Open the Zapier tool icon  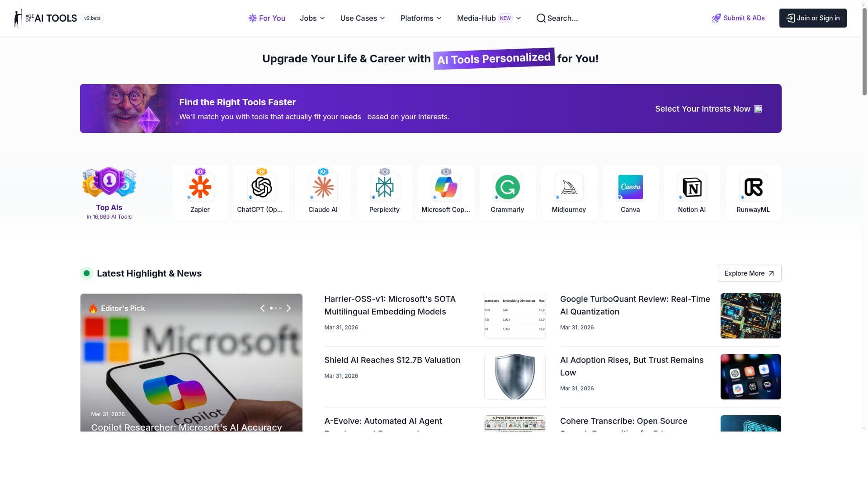click(200, 187)
